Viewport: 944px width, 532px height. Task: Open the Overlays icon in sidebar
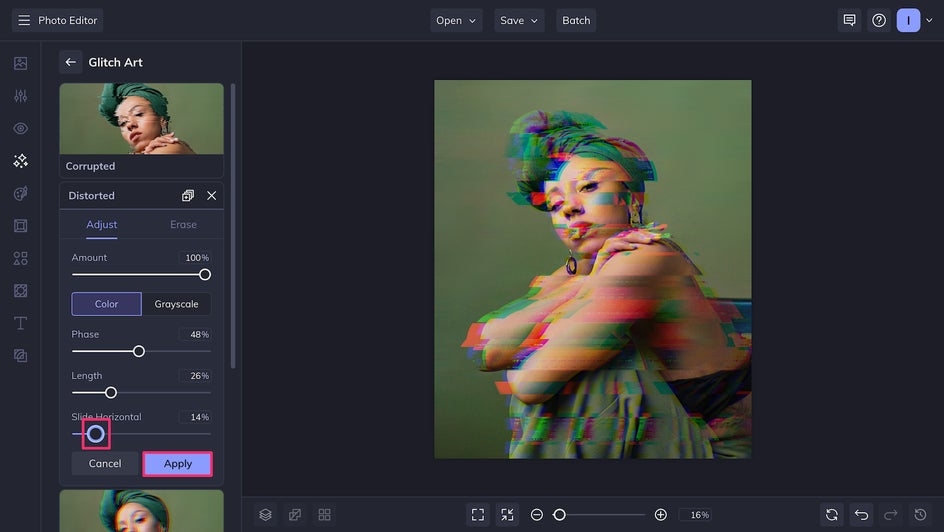20,291
